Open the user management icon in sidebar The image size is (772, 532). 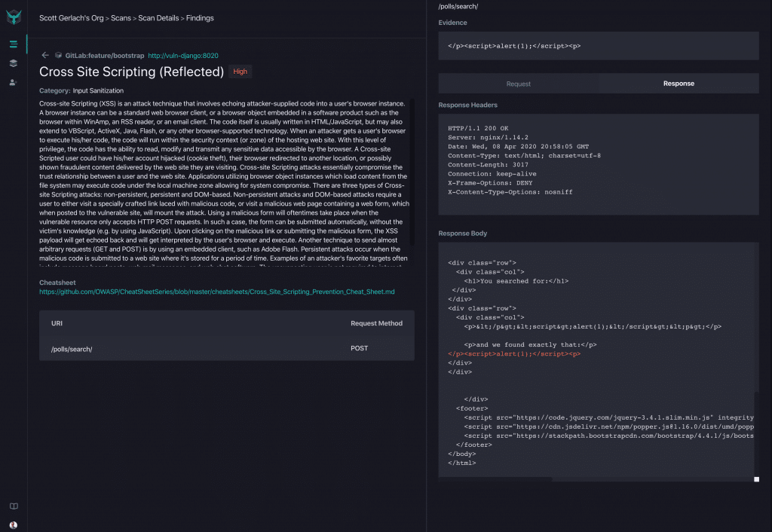point(14,82)
